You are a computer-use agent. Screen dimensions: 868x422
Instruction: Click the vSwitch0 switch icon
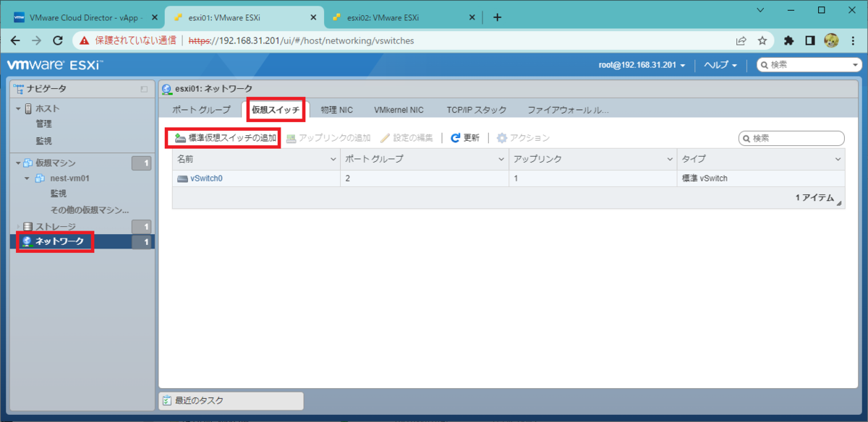(x=182, y=178)
